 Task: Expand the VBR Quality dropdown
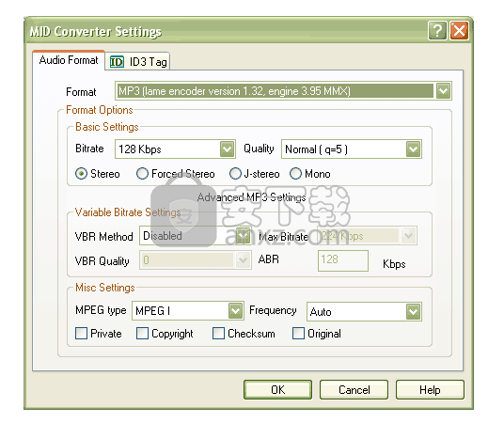243,260
